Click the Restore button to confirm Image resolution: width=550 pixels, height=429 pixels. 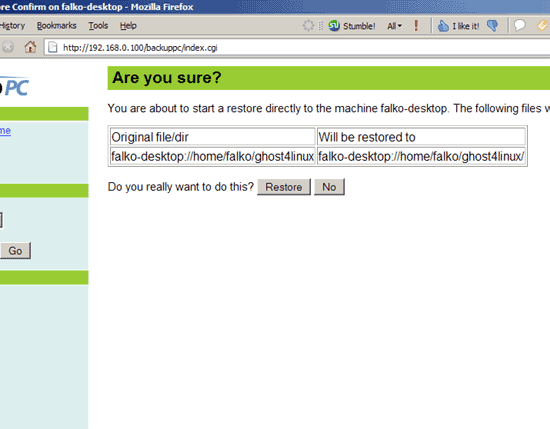(x=284, y=187)
